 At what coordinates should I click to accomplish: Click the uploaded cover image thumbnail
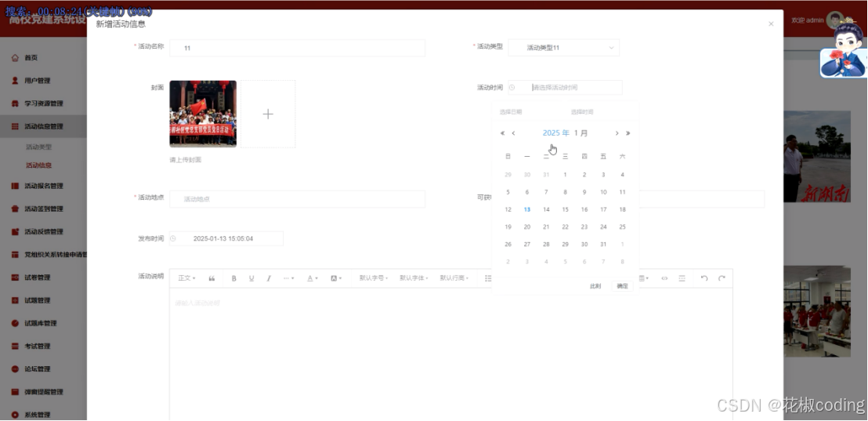(203, 114)
